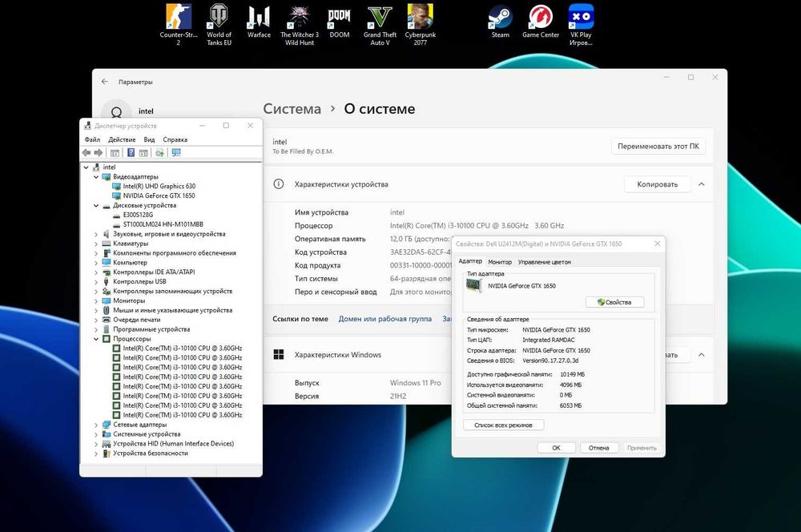Collapse the Видеоадаптеры tree node
This screenshot has width=801, height=532.
click(97, 176)
